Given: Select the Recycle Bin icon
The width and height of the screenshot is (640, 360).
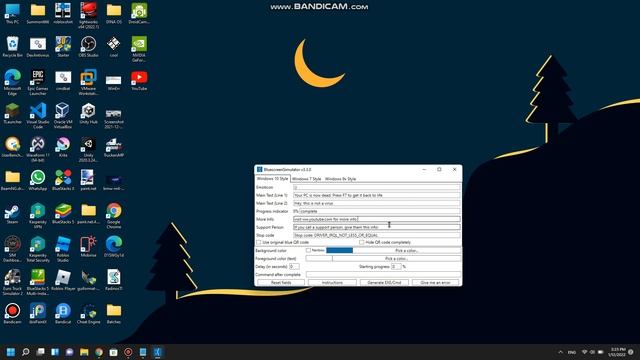Looking at the screenshot, I should point(12,47).
